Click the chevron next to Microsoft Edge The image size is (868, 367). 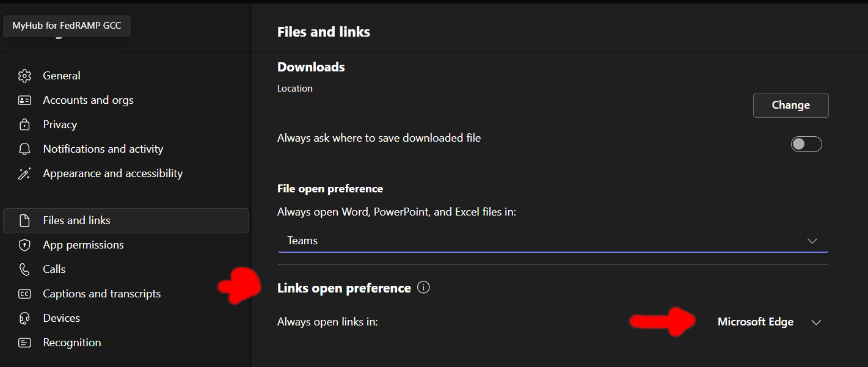816,322
